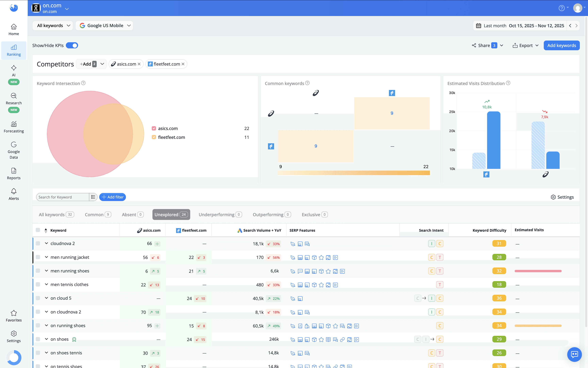The height and width of the screenshot is (368, 588).
Task: Open the competitors +Add dropdown
Action: coord(91,64)
